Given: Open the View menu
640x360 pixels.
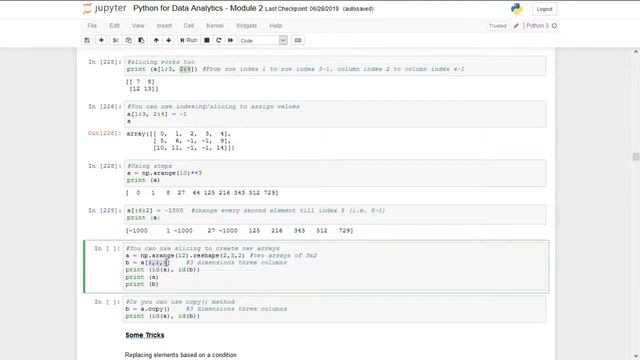Looking at the screenshot, I should tap(138, 26).
